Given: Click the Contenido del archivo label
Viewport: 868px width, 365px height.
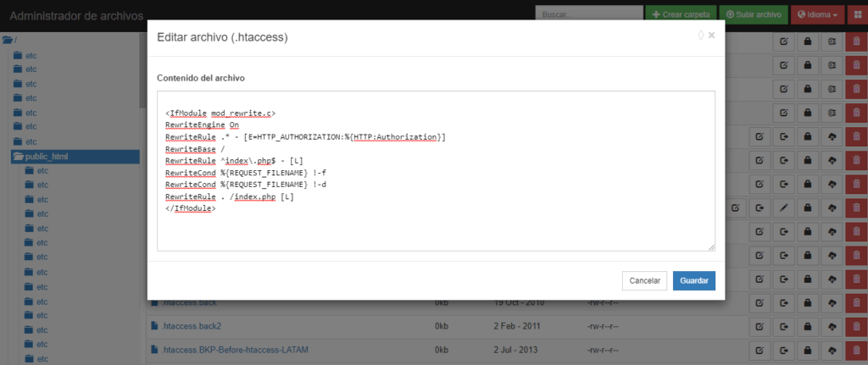Looking at the screenshot, I should click(x=201, y=78).
